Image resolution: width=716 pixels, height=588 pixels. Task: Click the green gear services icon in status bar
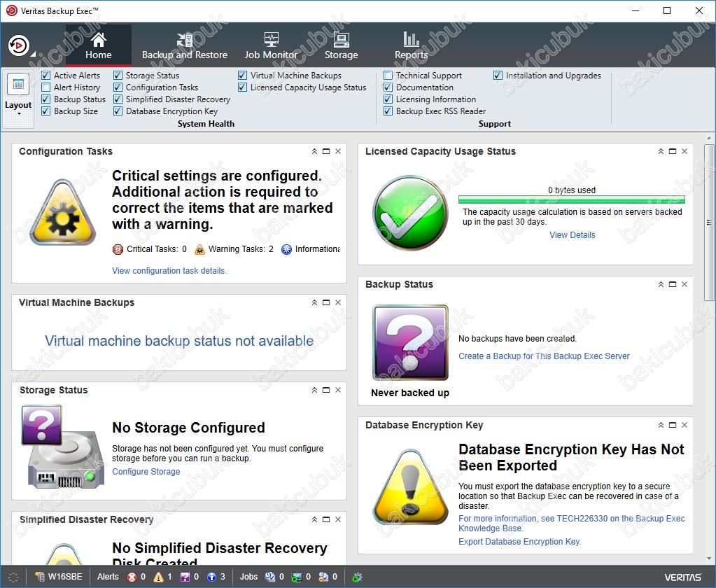[357, 577]
